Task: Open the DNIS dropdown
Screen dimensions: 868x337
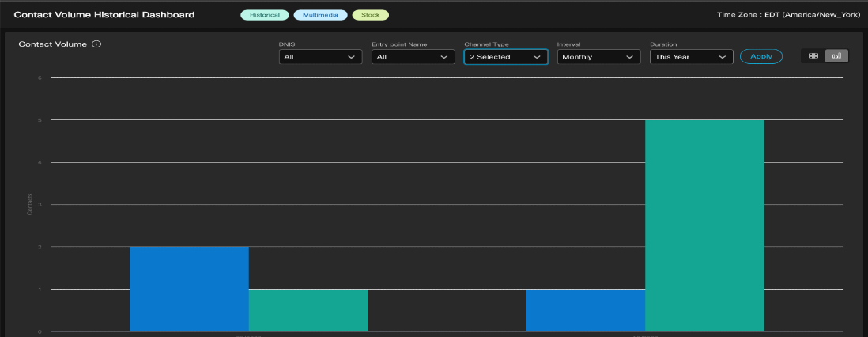Action: pyautogui.click(x=320, y=57)
